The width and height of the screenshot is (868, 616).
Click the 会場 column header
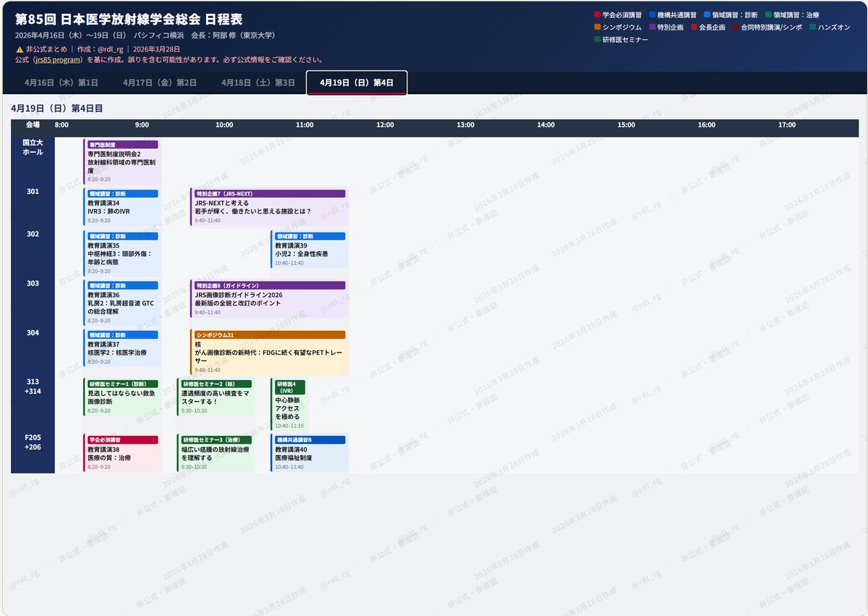tap(33, 125)
